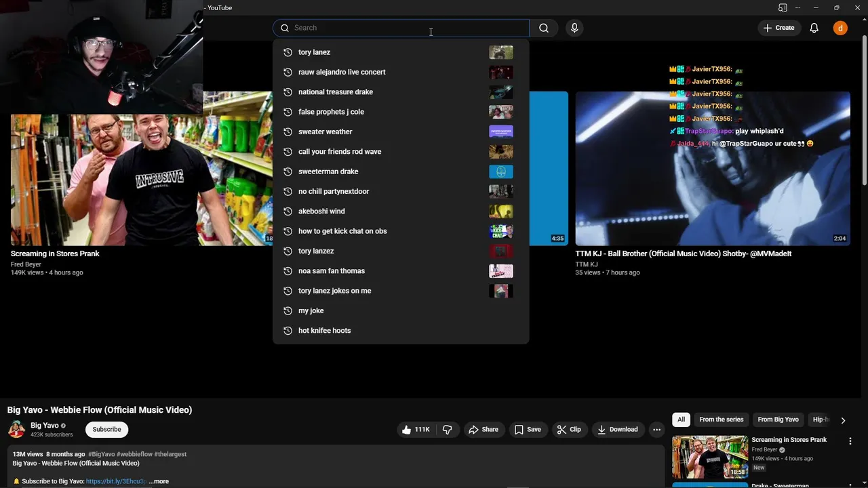This screenshot has height=488, width=868.
Task: Select 'false prophets j cole' suggestion
Action: tap(400, 112)
